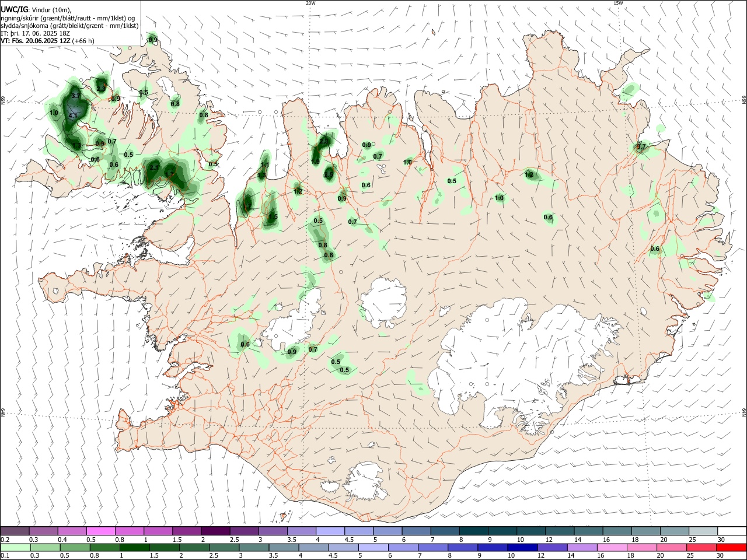Click the valid time 'Fös. 20.06.2025 12Z'
747x560 pixels.
pos(41,41)
